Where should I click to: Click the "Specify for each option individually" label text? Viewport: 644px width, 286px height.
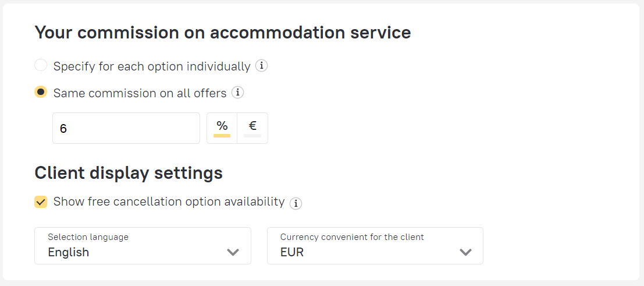[x=152, y=66]
